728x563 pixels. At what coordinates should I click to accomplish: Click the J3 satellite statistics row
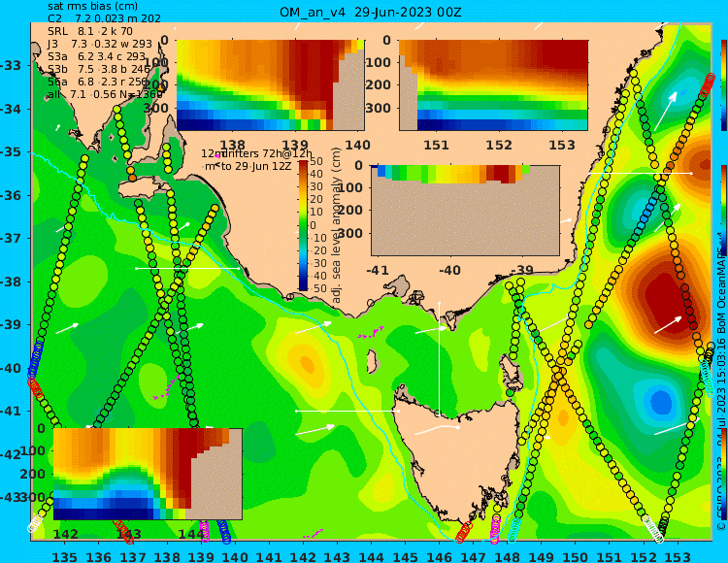point(100,44)
